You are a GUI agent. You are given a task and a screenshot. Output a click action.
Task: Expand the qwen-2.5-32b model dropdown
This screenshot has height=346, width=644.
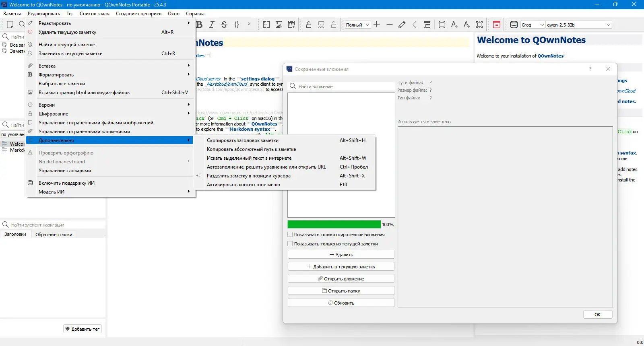[x=579, y=25]
